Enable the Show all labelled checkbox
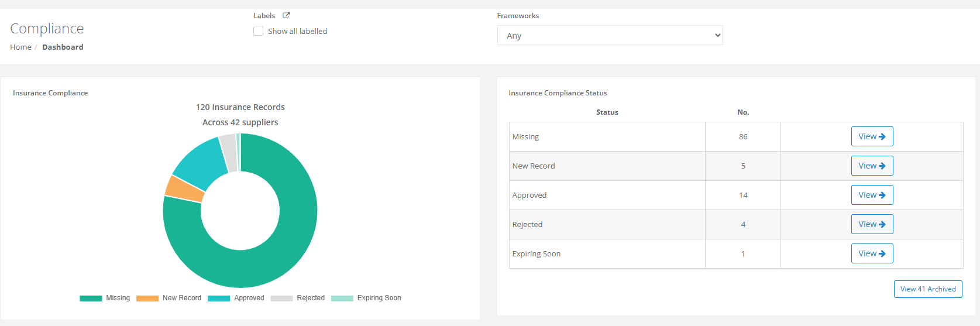980x326 pixels. [x=258, y=31]
